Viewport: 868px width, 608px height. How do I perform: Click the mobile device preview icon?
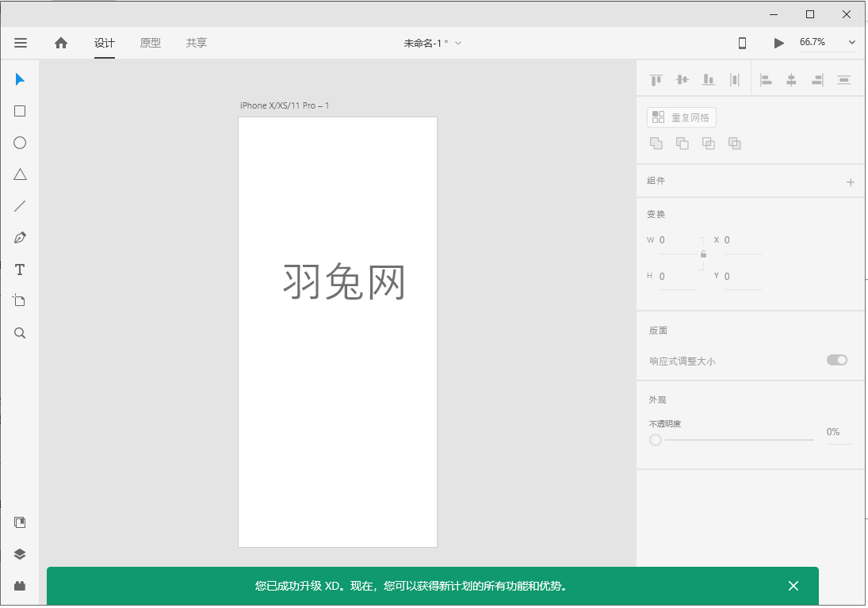pos(742,43)
